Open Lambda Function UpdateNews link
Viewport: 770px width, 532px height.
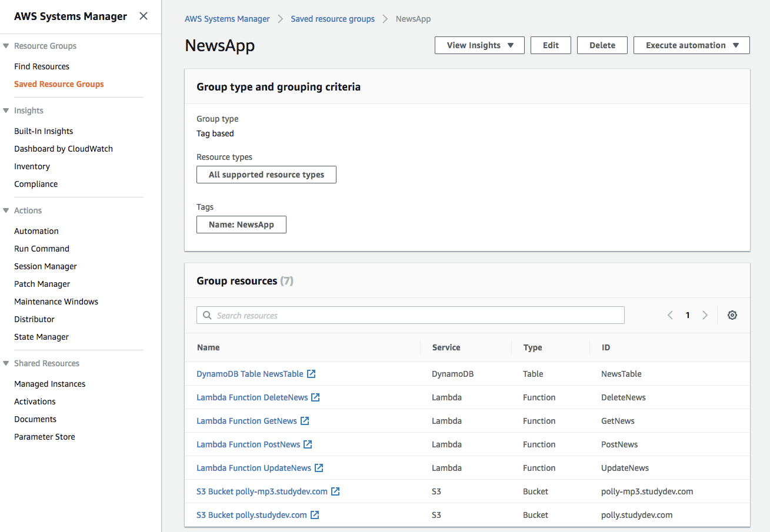[254, 468]
